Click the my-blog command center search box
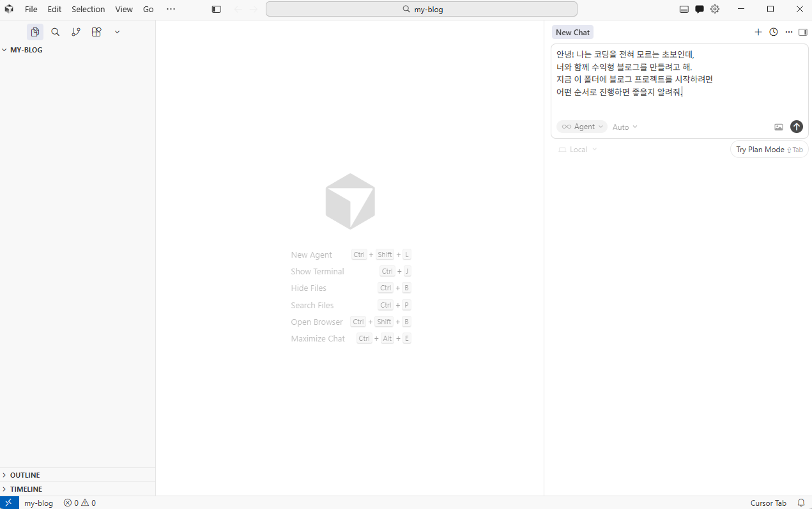Viewport: 812px width, 509px height. (x=422, y=9)
